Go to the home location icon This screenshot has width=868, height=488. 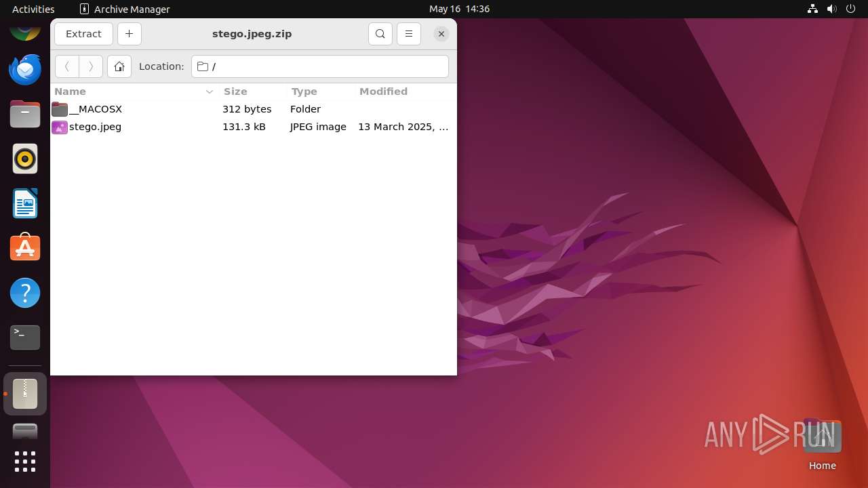click(119, 66)
